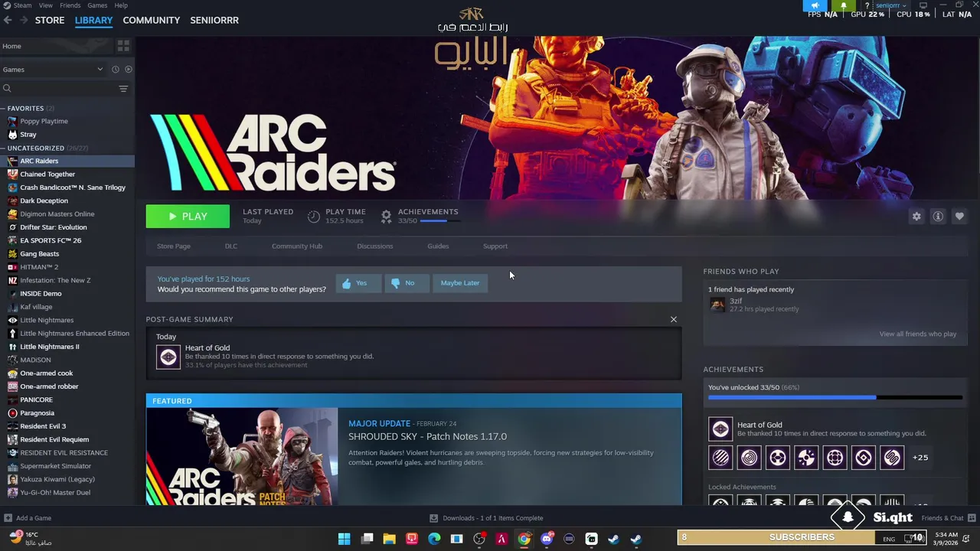Viewport: 980px width, 551px height.
Task: Open the seniiorrr account dropdown
Action: (x=891, y=5)
